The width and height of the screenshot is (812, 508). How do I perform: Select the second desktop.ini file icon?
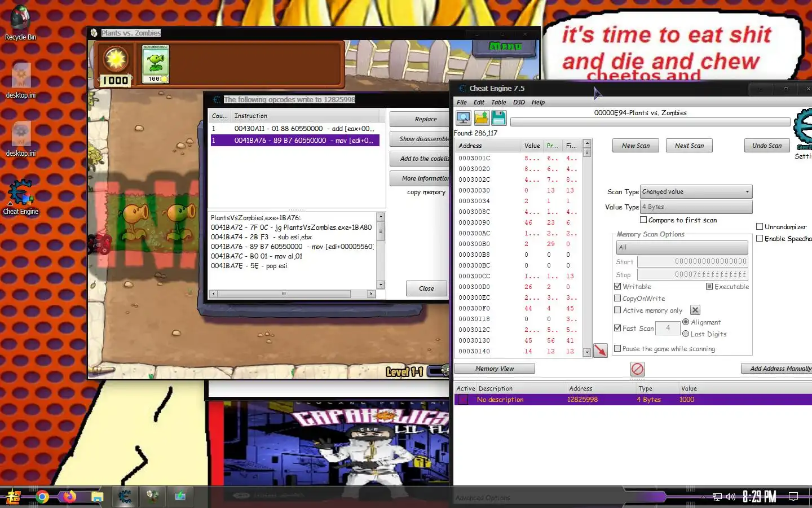click(21, 139)
